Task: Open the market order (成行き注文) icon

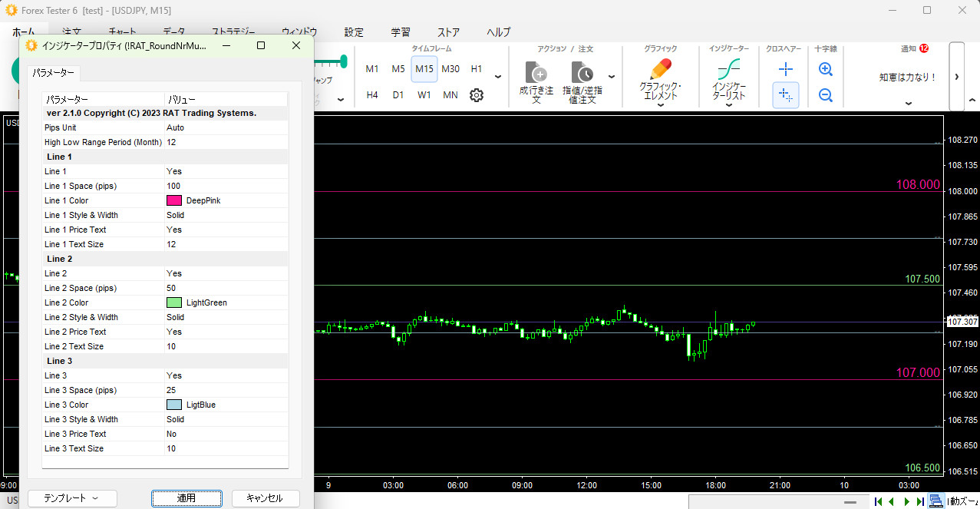Action: click(536, 74)
